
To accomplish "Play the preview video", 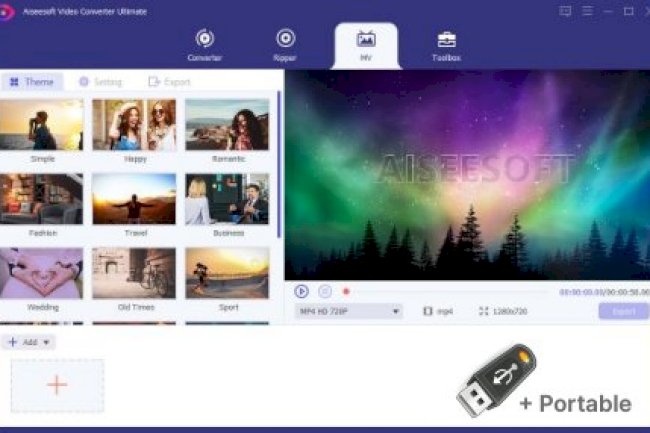I will tap(301, 291).
